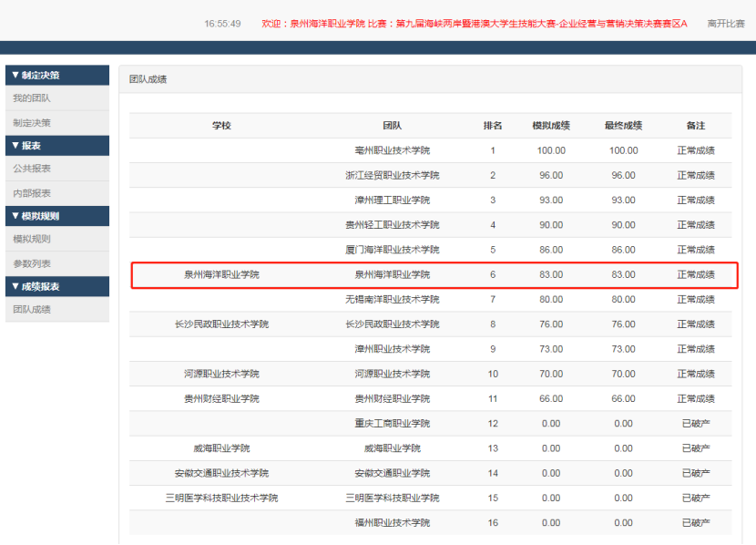Click the 离开比赛 link at top right
The height and width of the screenshot is (545, 756).
pyautogui.click(x=725, y=23)
